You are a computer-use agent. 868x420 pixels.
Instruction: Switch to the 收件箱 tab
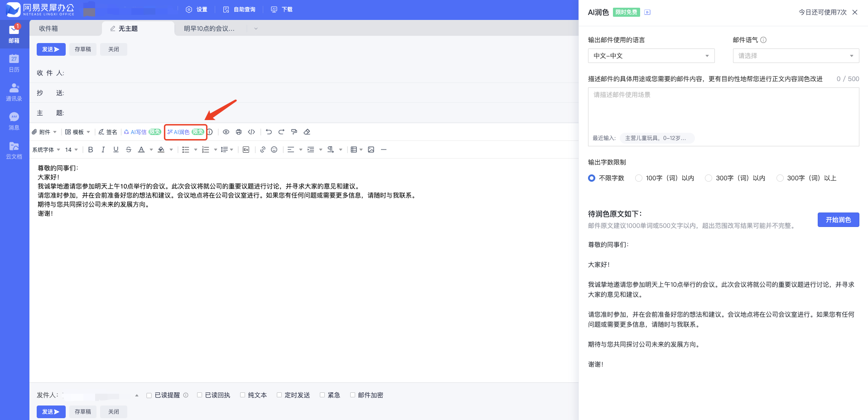(x=65, y=29)
